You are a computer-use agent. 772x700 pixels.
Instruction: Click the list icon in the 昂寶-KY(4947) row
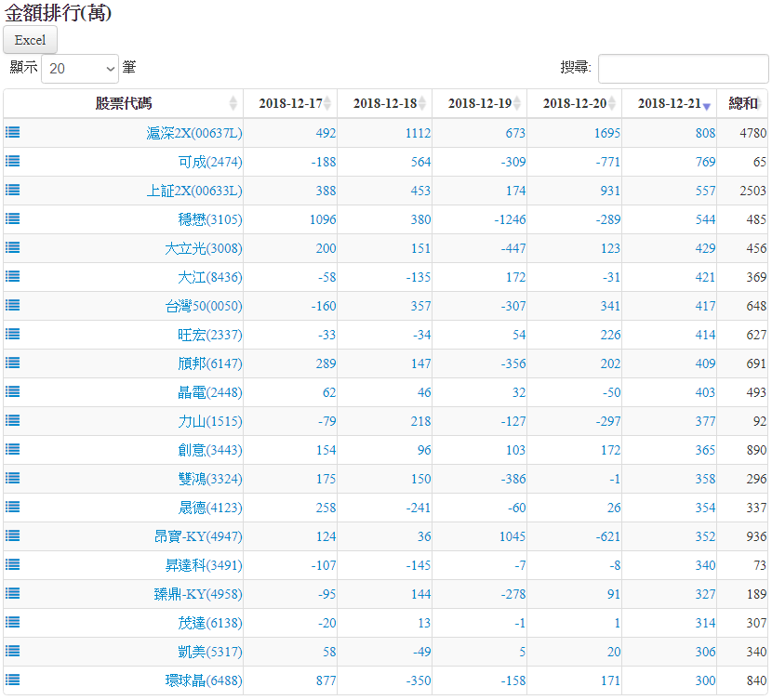click(x=13, y=535)
